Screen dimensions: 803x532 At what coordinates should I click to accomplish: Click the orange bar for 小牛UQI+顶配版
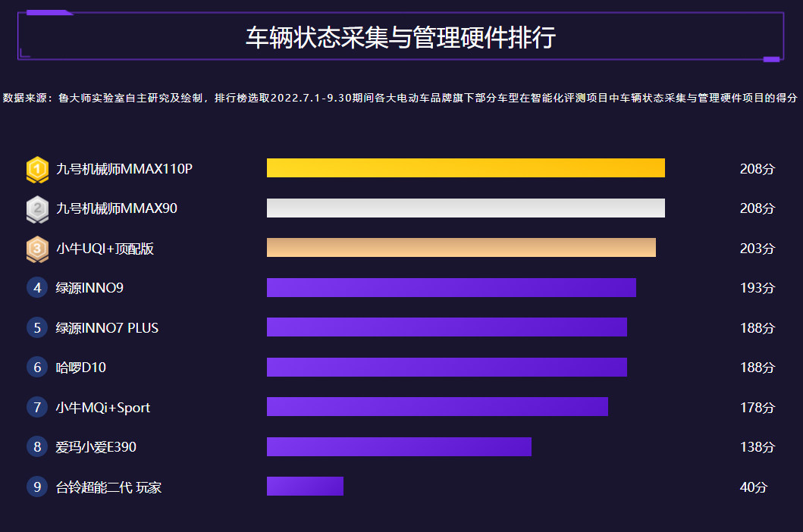pyautogui.click(x=462, y=247)
